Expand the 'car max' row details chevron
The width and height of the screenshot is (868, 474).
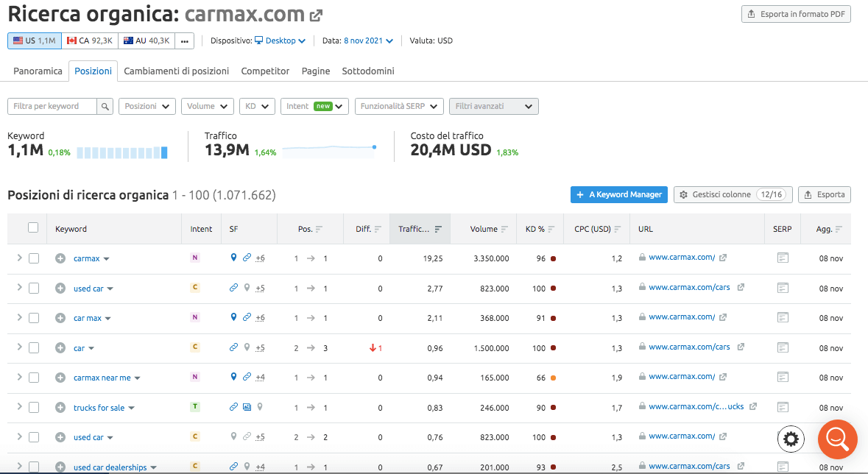(x=19, y=317)
